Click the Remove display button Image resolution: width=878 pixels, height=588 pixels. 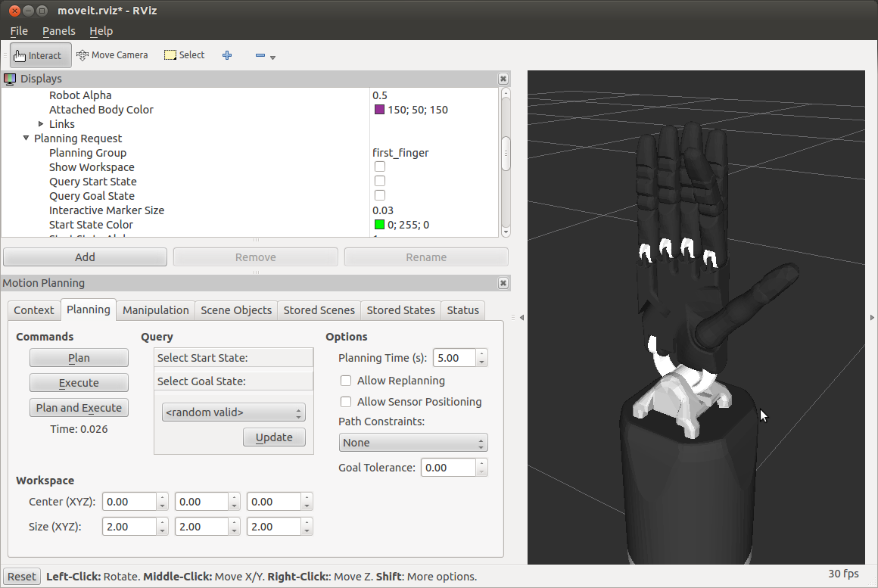[x=255, y=257]
